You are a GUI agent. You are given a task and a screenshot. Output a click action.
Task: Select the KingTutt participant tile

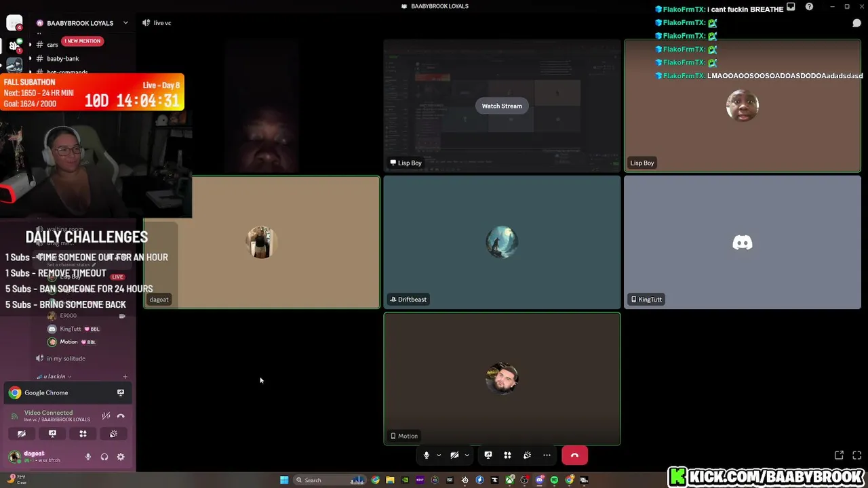(743, 242)
